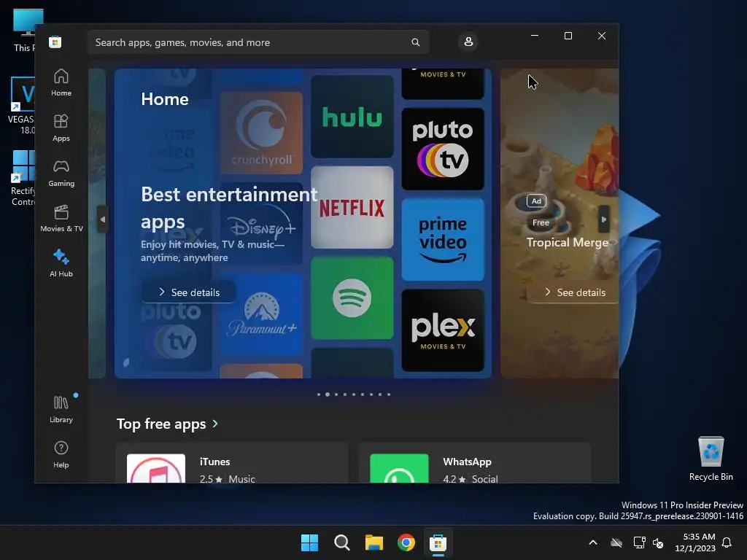Open the Windows Start menu
Screen dimensions: 747x560
pos(309,542)
